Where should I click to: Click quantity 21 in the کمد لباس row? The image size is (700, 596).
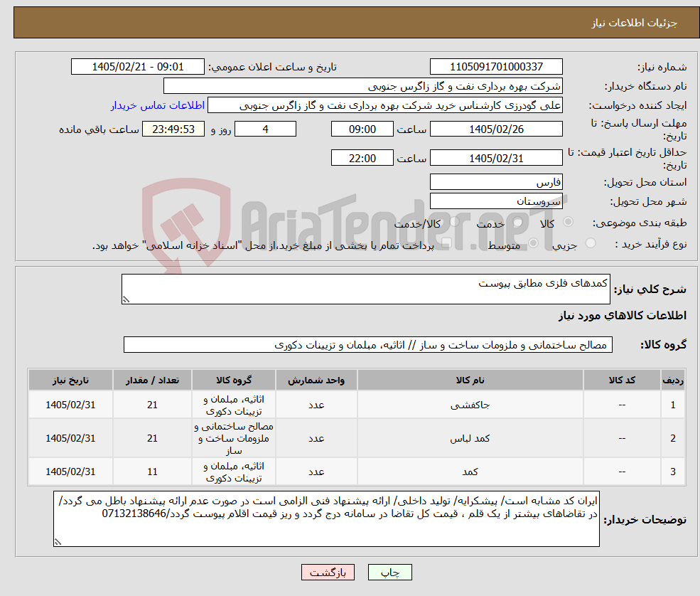coord(152,438)
